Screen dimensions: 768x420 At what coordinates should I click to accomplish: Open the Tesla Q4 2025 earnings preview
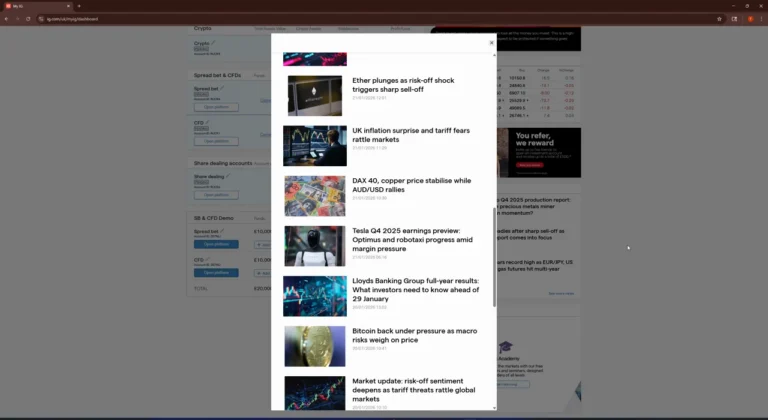[x=412, y=240]
